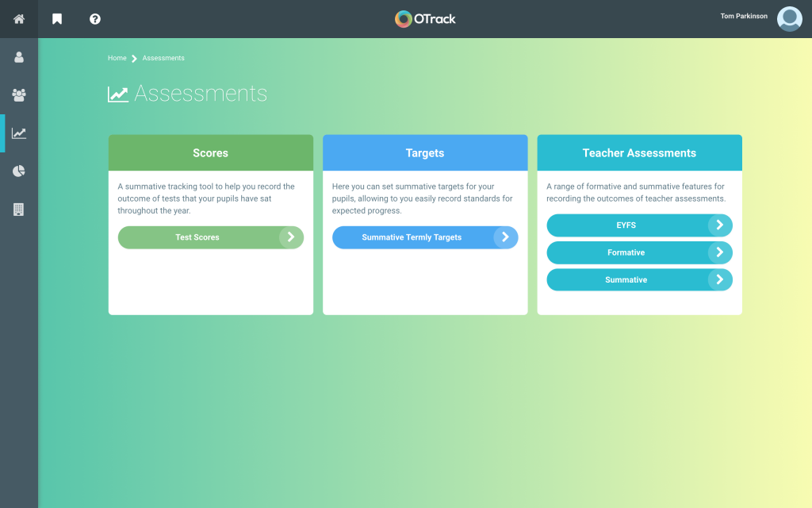Open the calculator icon in sidebar
This screenshot has width=812, height=508.
[17, 210]
